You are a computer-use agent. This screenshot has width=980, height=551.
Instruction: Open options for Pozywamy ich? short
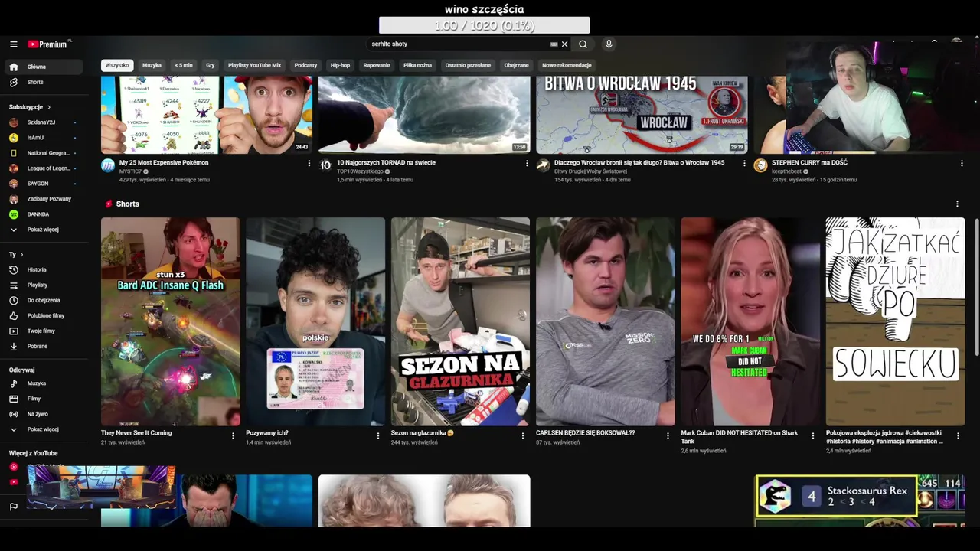click(377, 435)
